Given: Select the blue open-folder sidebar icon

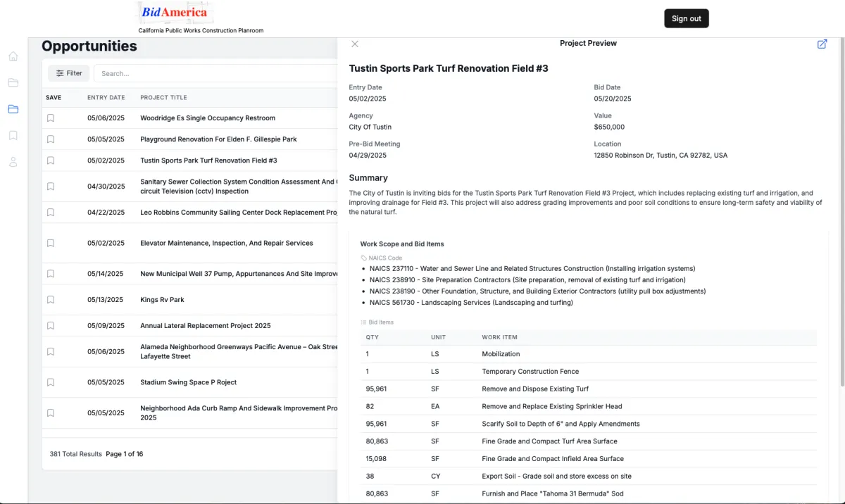Looking at the screenshot, I should pyautogui.click(x=13, y=109).
